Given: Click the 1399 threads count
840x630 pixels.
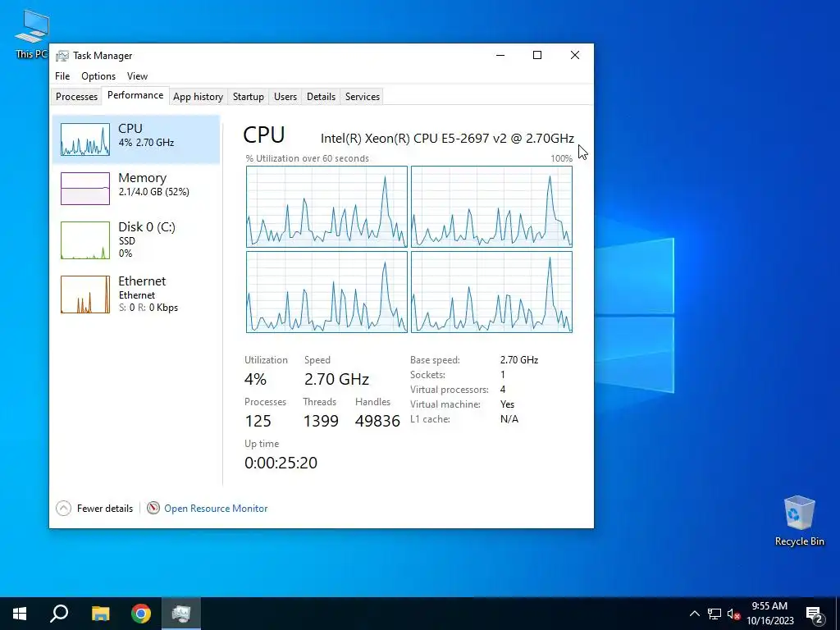Looking at the screenshot, I should coord(321,421).
